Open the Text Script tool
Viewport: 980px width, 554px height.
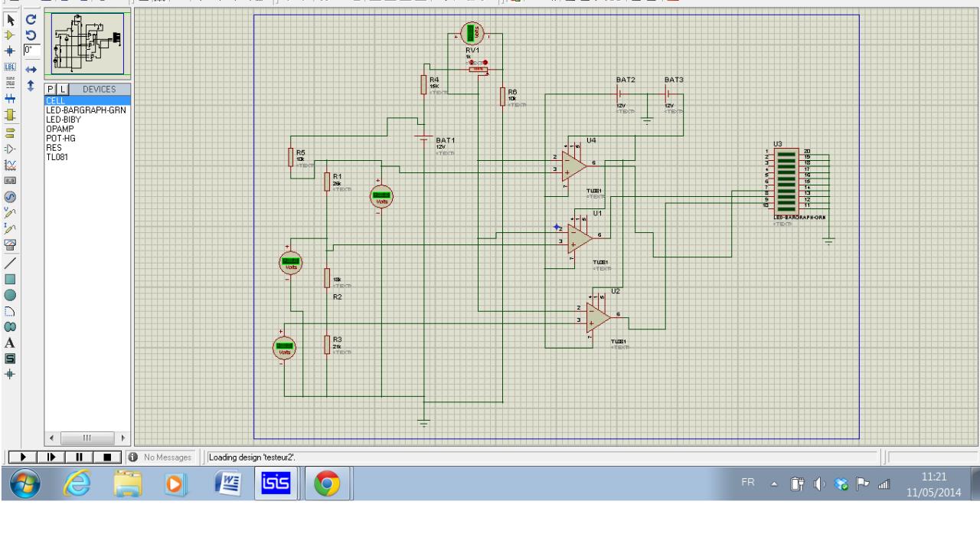coord(11,83)
